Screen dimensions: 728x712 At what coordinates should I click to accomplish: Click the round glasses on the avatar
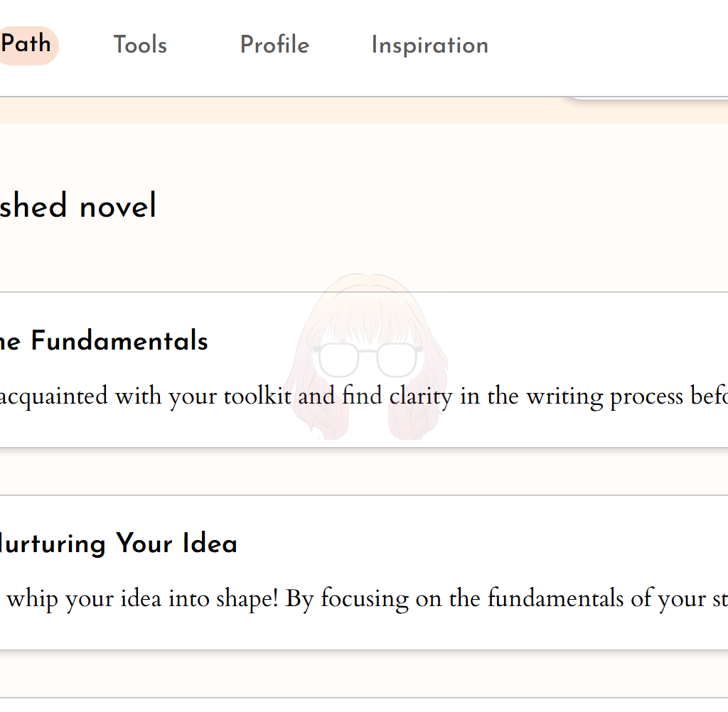(368, 360)
